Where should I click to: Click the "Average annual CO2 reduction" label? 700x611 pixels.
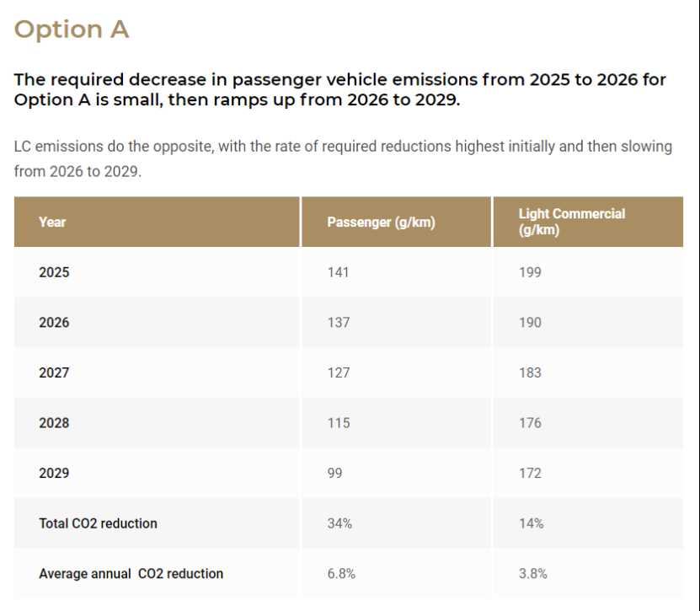131,574
